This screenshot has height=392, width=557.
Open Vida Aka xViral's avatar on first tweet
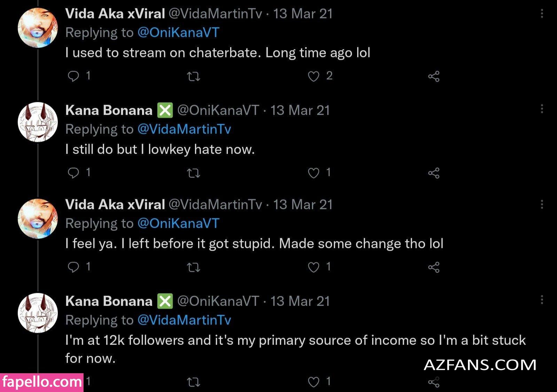click(x=38, y=27)
